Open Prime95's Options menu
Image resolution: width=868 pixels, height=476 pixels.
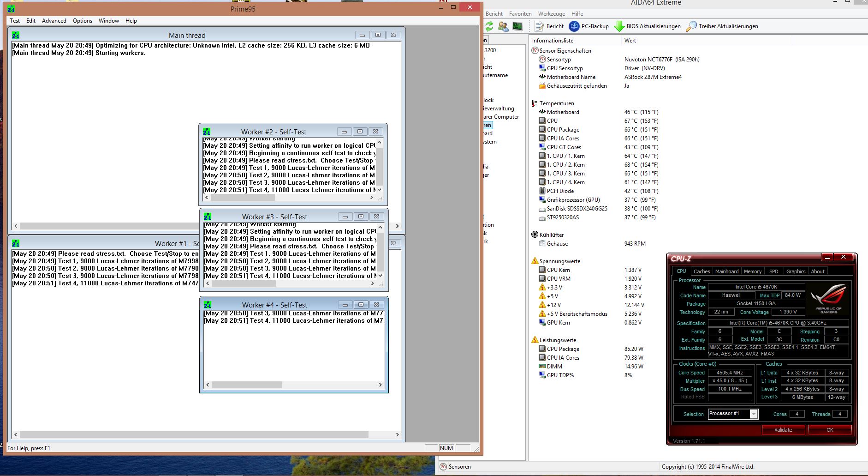point(83,21)
